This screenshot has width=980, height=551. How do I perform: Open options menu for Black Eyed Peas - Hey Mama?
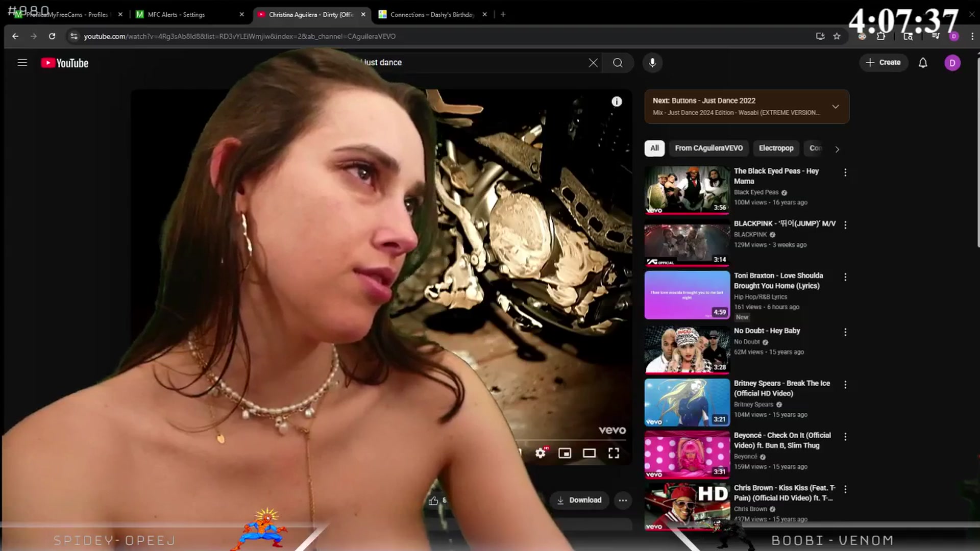tap(845, 172)
